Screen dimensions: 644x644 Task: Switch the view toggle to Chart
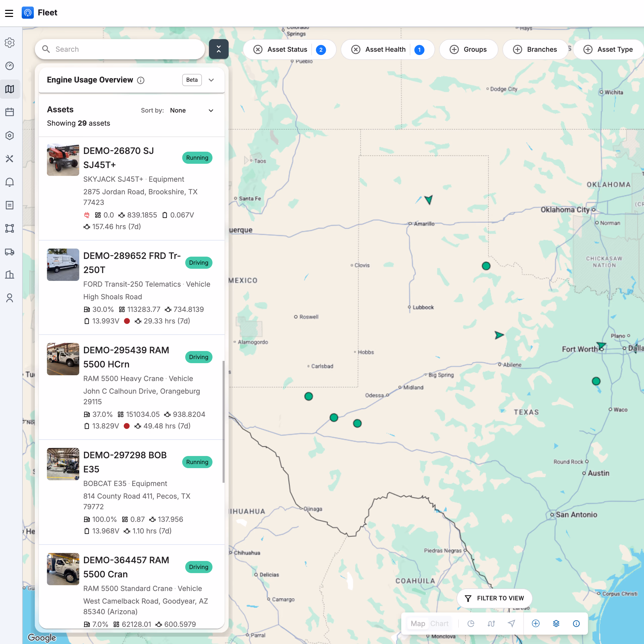[x=439, y=624]
